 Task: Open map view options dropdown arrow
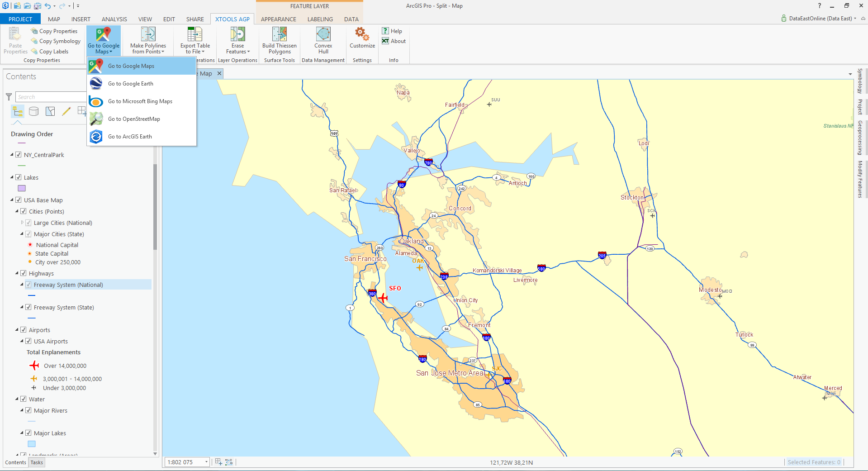[x=850, y=74]
